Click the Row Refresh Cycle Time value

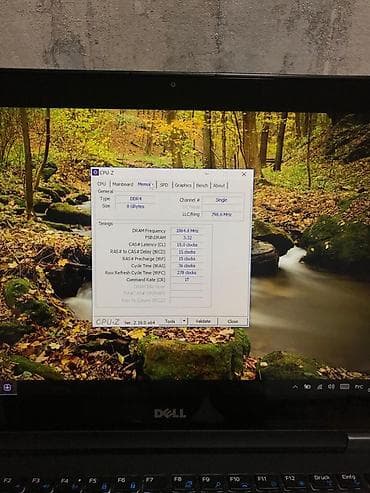pyautogui.click(x=187, y=273)
